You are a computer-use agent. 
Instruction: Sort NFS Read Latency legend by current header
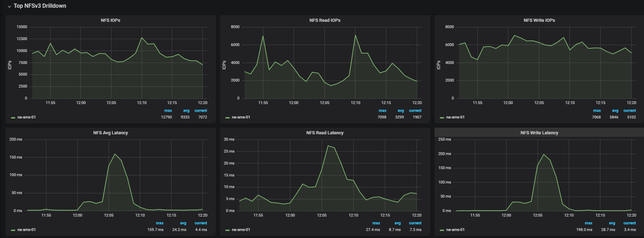click(x=415, y=223)
